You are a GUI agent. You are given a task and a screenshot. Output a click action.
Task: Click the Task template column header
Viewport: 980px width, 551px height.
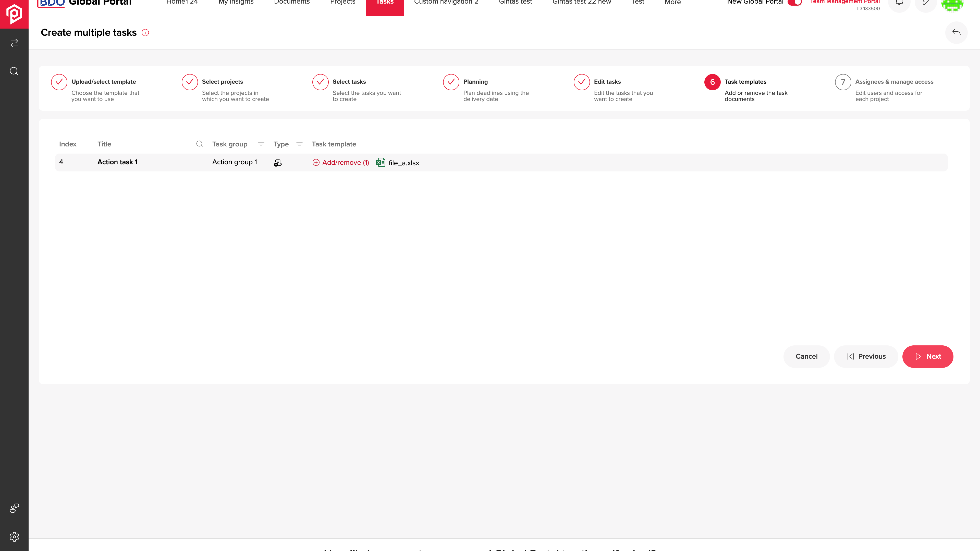[334, 144]
